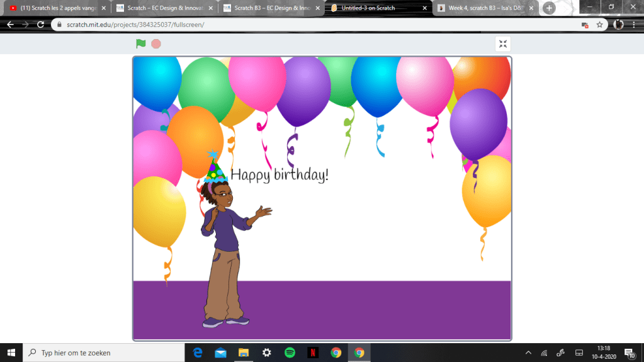Go back using the browser back arrow

[10, 25]
